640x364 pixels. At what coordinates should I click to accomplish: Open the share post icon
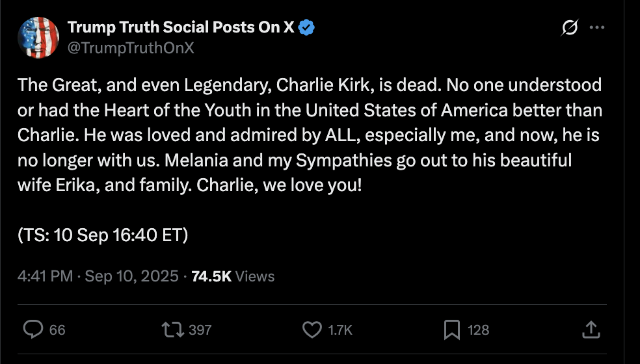[591, 330]
